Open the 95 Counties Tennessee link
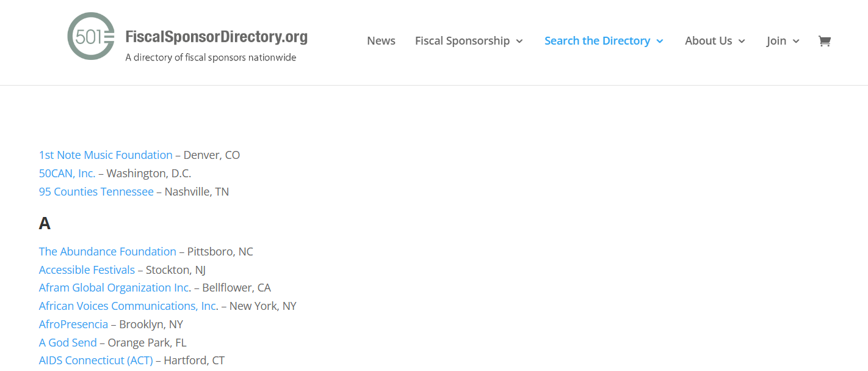The height and width of the screenshot is (371, 868). click(96, 191)
